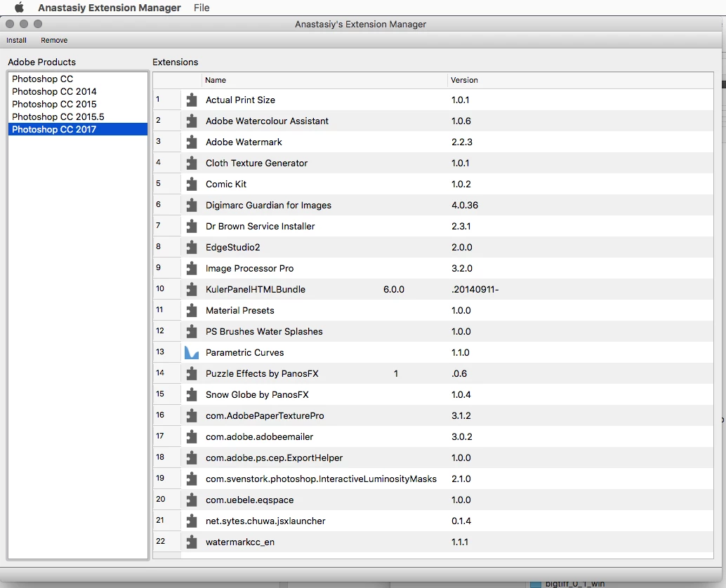
Task: Click the puzzle icon for InteractiveLuminosityMasks
Action: pos(192,479)
